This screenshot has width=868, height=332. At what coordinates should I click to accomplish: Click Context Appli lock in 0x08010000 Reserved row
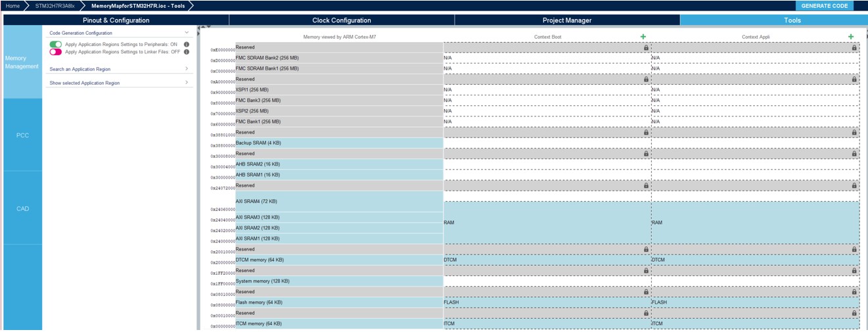point(854,292)
